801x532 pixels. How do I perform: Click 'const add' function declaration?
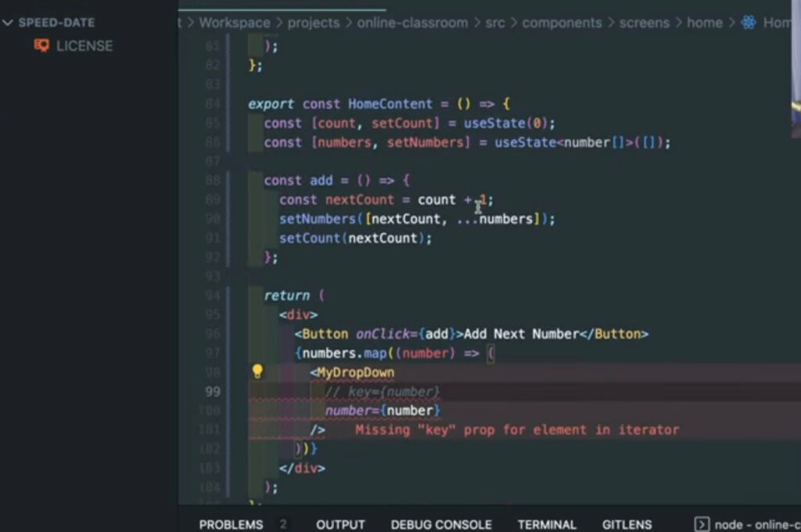click(x=298, y=181)
